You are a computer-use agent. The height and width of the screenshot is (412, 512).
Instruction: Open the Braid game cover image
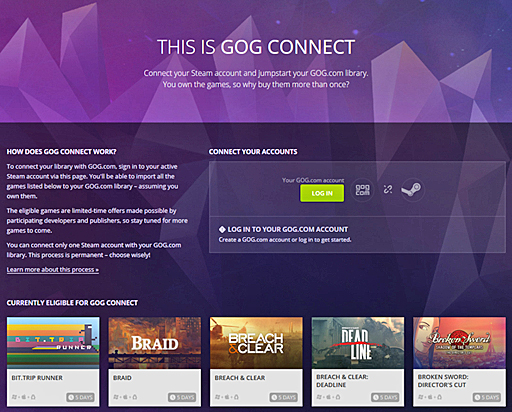pyautogui.click(x=155, y=343)
